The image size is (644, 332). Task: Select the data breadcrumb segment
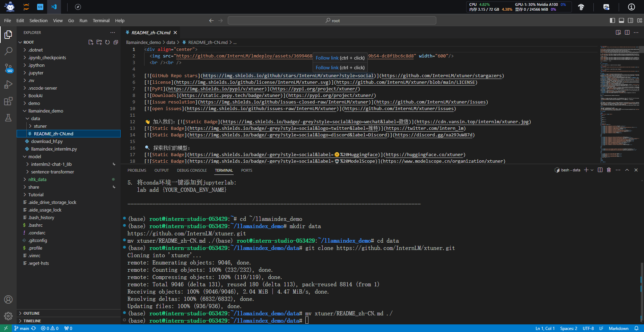tap(171, 42)
